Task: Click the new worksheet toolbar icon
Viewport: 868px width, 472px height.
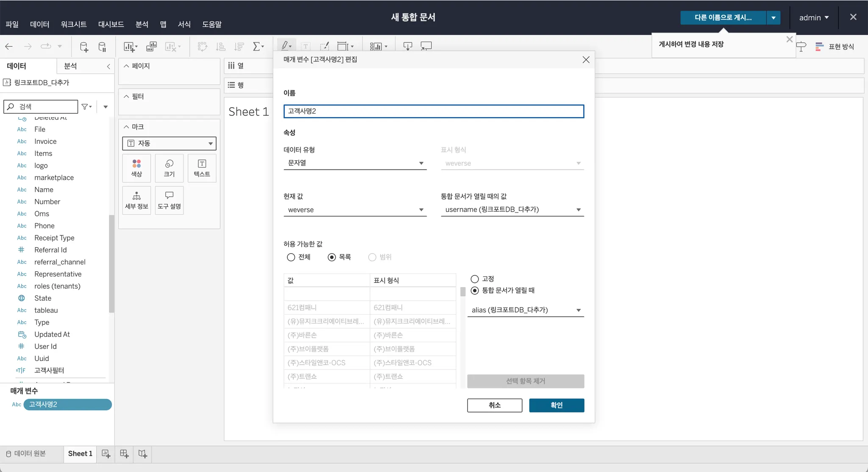Action: 129,47
